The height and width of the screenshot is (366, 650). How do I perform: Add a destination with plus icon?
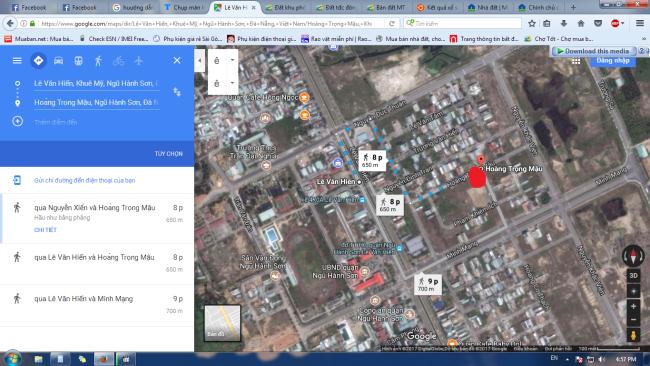(17, 121)
